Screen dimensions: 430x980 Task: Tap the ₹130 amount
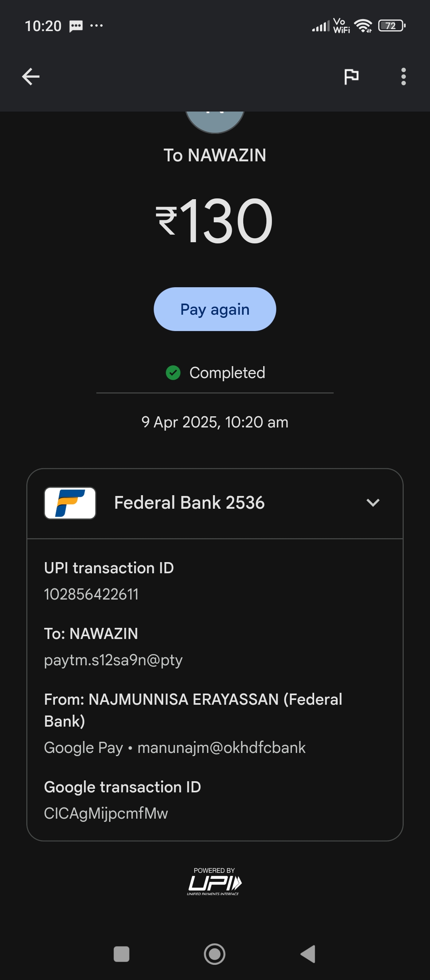pos(215,221)
